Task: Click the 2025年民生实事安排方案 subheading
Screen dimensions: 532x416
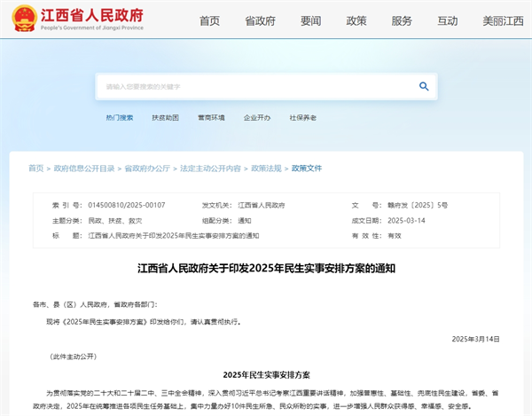Action: point(266,374)
